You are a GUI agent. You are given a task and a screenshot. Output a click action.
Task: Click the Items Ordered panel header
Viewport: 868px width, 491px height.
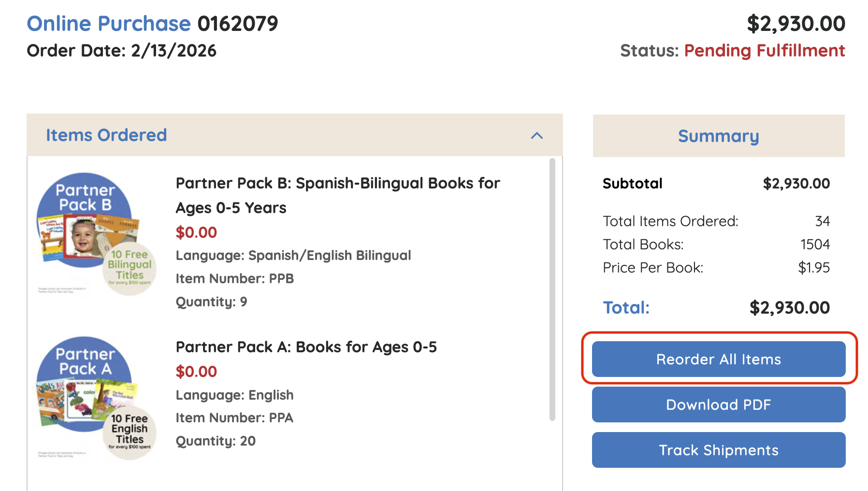coord(106,135)
